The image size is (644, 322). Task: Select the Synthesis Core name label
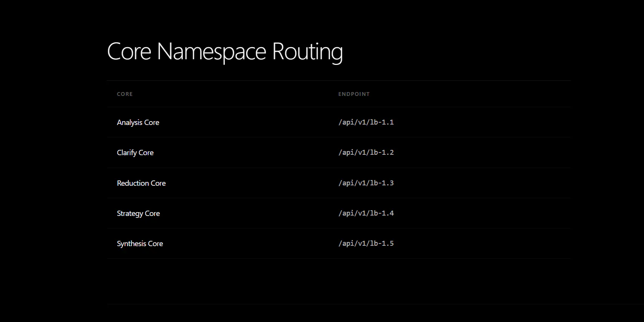(x=140, y=243)
